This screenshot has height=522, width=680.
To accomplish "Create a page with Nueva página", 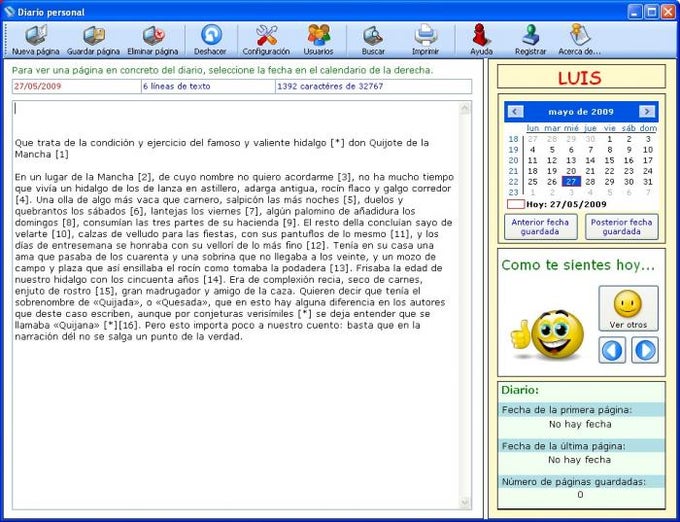I will pos(36,40).
